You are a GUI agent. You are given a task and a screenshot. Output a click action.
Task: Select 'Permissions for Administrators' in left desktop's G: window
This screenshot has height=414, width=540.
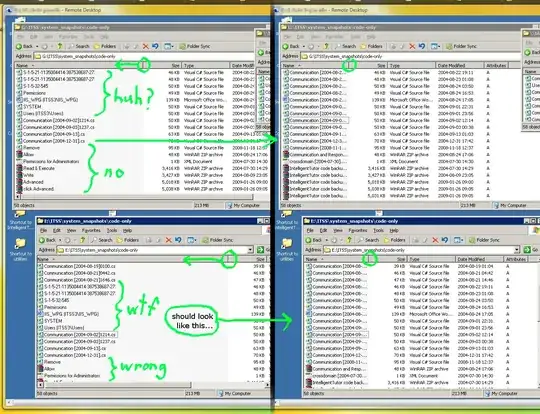point(48,162)
